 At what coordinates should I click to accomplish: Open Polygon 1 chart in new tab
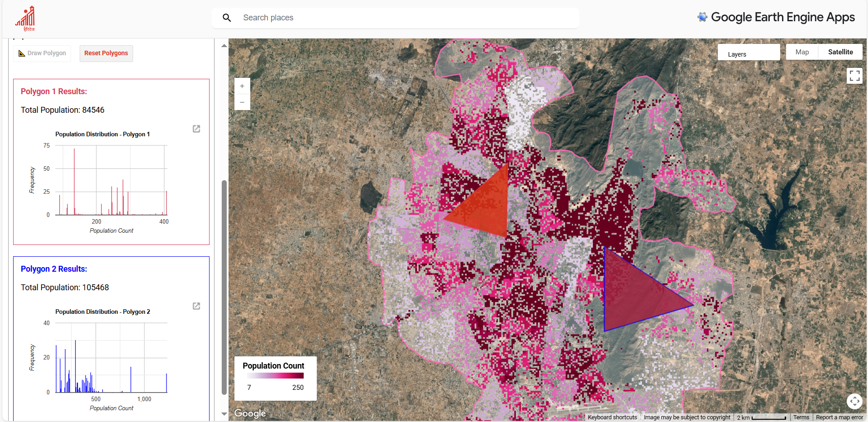tap(196, 129)
